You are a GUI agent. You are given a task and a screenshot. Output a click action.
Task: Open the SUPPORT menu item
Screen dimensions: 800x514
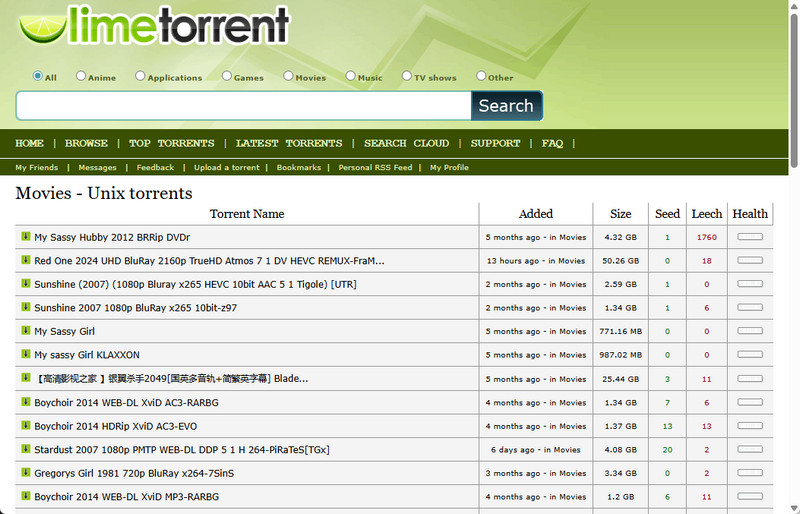[495, 143]
